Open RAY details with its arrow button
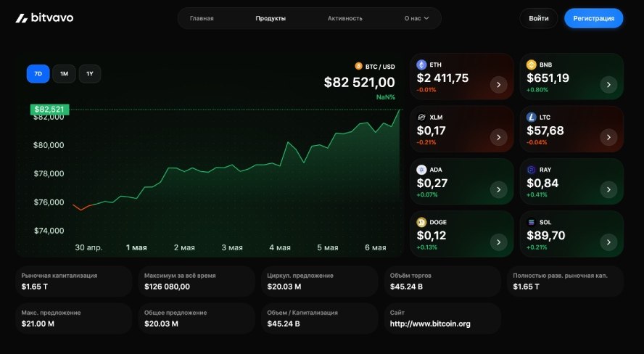 tap(608, 190)
